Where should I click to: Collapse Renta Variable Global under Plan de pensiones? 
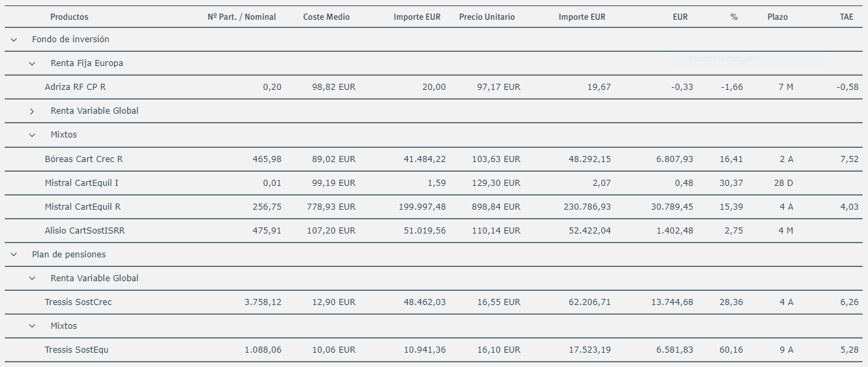click(32, 278)
